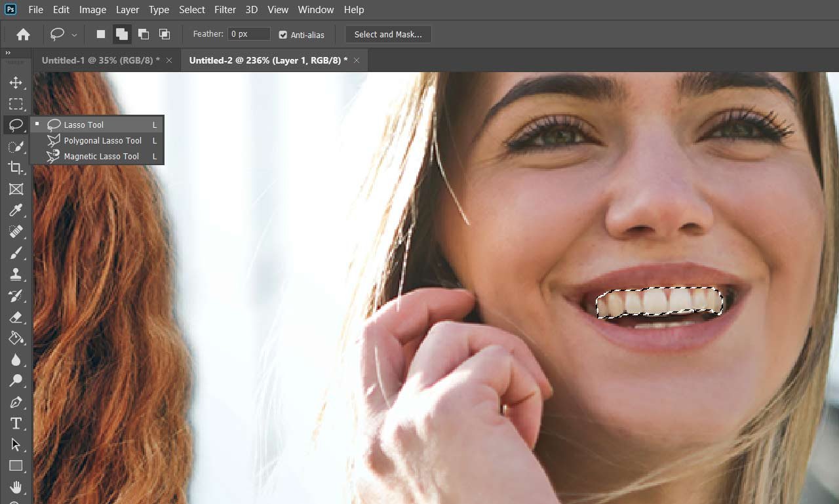Select the Path Selection tool

pyautogui.click(x=16, y=444)
